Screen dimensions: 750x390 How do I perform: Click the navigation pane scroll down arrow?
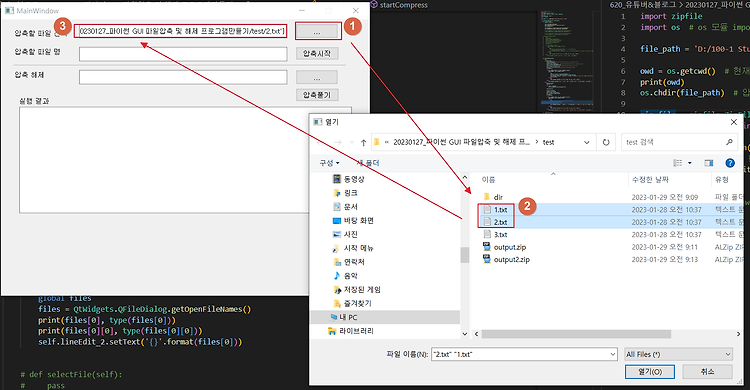click(464, 334)
